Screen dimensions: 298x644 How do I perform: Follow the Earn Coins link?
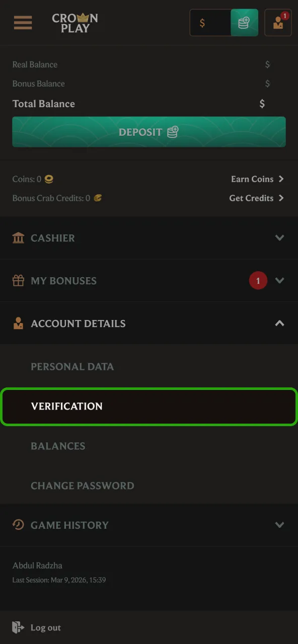click(x=258, y=179)
